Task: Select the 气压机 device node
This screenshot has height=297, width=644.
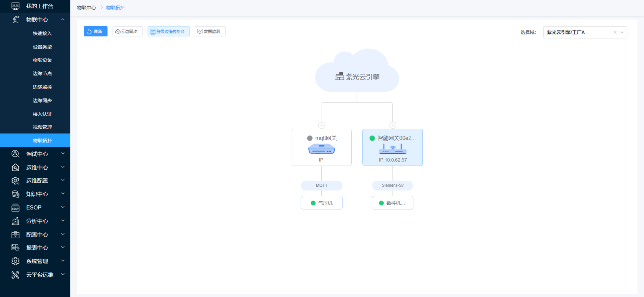Action: point(322,203)
